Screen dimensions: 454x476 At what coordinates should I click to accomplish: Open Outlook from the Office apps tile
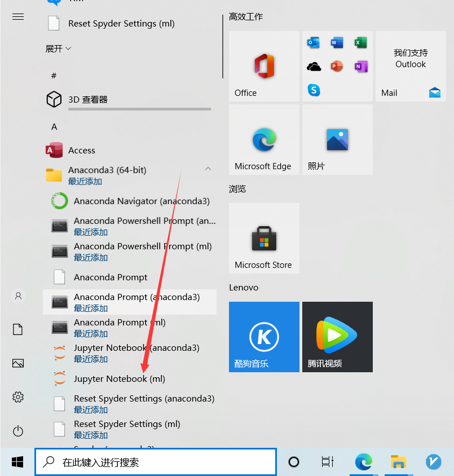[x=314, y=42]
